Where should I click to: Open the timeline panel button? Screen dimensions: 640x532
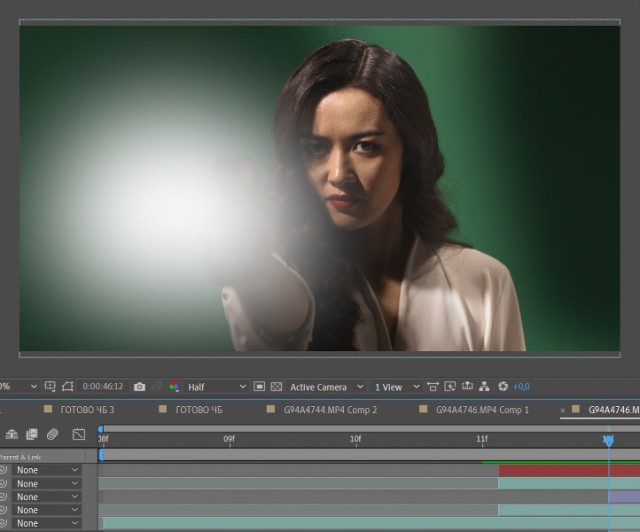[467, 386]
